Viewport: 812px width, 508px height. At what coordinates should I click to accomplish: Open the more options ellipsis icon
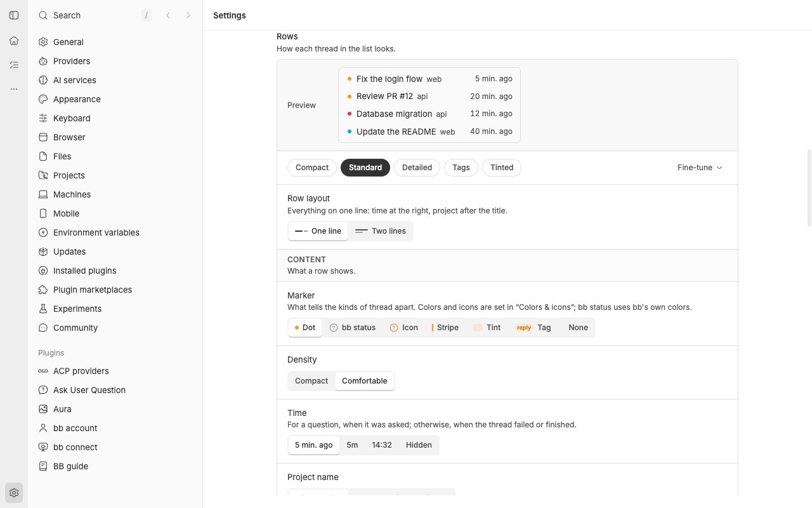click(x=14, y=90)
